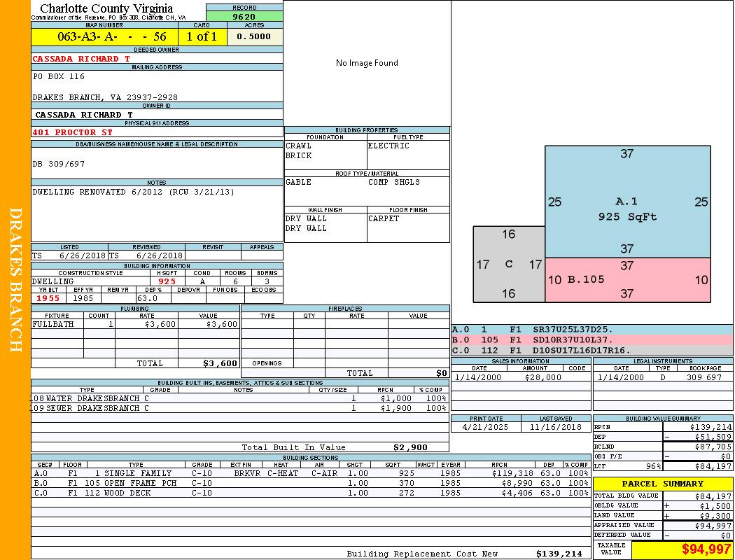The height and width of the screenshot is (560, 735).
Task: Click sales amount $28,000
Action: click(x=542, y=377)
